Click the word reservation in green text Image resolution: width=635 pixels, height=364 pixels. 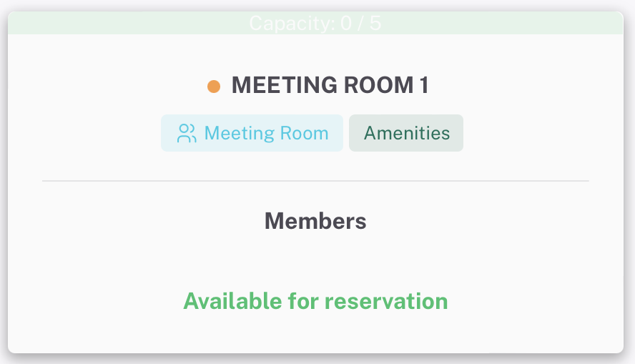point(386,302)
